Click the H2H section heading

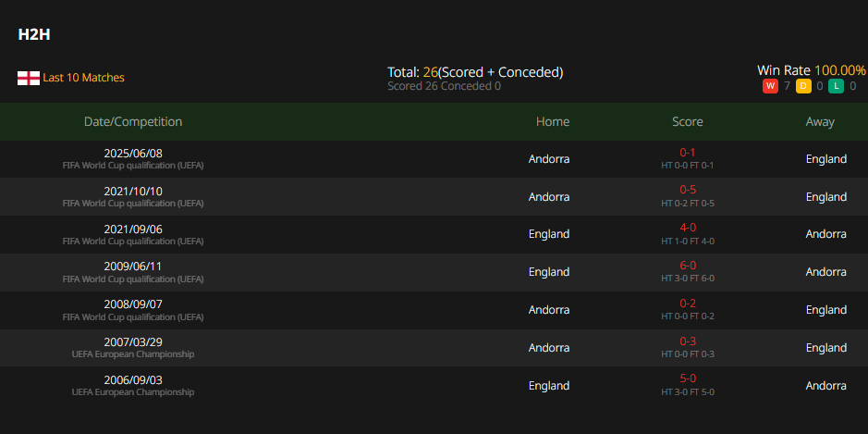[34, 34]
